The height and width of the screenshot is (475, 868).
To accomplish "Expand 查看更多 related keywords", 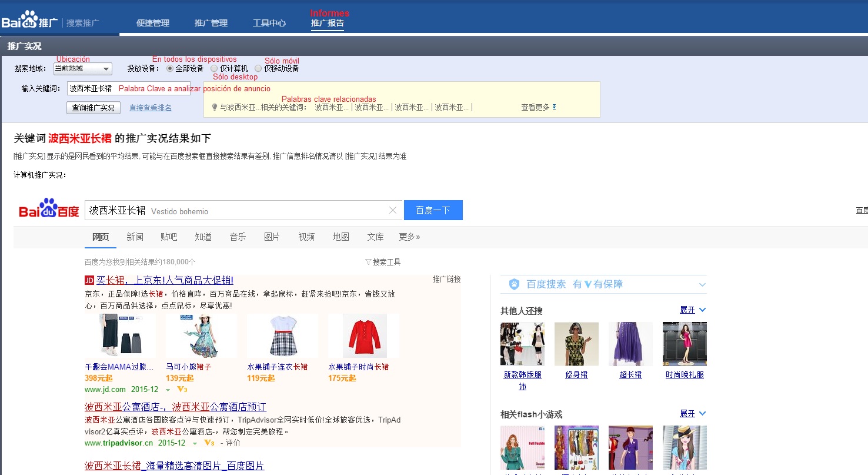I will [538, 107].
